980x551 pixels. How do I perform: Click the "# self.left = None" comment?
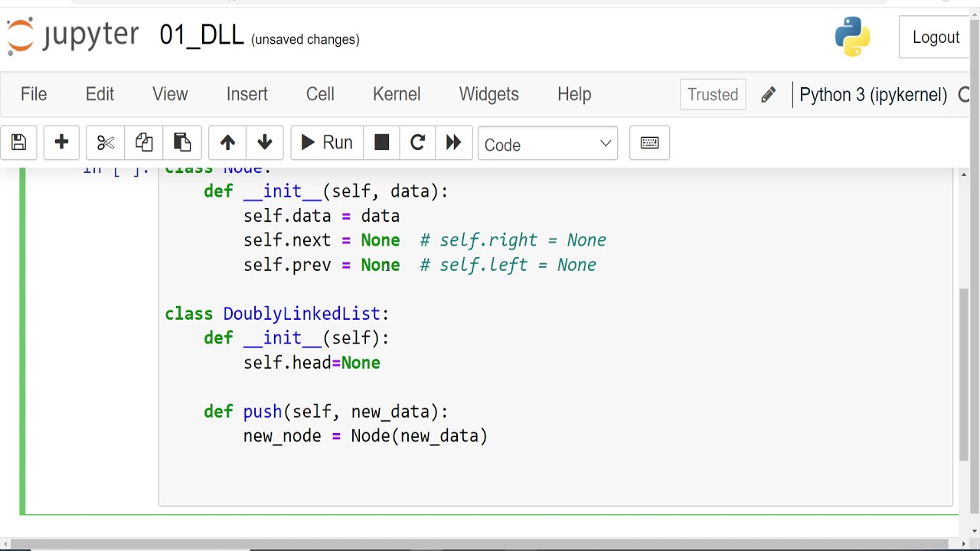point(508,265)
